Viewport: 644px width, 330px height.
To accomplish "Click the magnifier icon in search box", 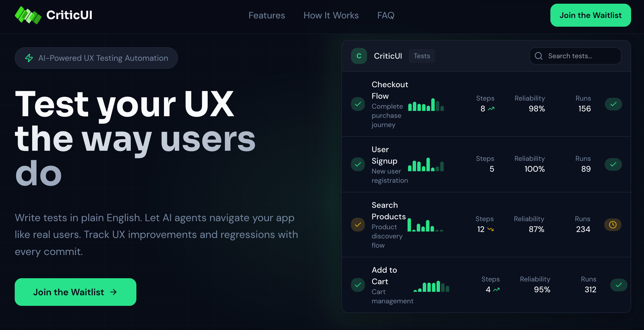I will coord(538,56).
